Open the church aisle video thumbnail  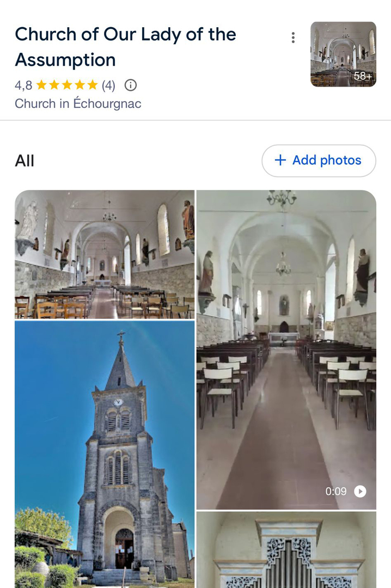coord(286,348)
